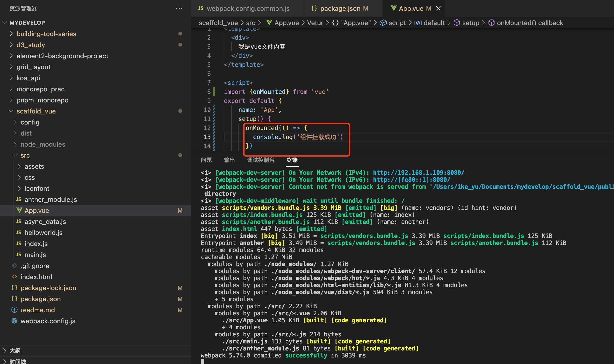Click the index.html code brackets icon
This screenshot has width=614, height=364.
tap(15, 277)
